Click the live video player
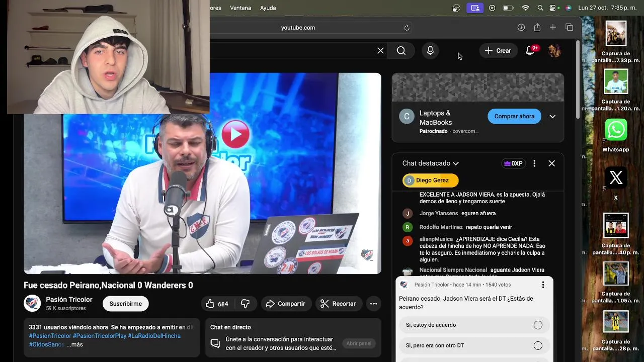Viewport: 644px width, 362px height. coord(202,173)
